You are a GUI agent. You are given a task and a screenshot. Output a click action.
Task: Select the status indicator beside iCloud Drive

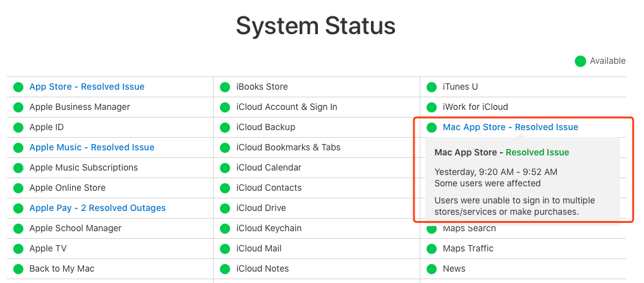click(x=224, y=208)
